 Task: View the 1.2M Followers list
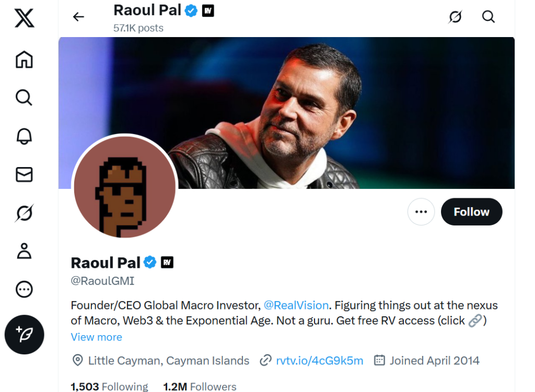(200, 387)
